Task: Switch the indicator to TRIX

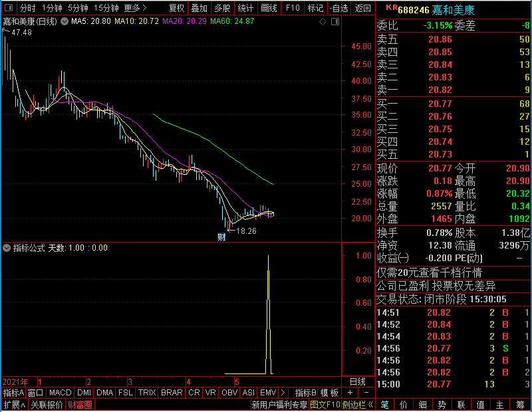Action: (147, 393)
